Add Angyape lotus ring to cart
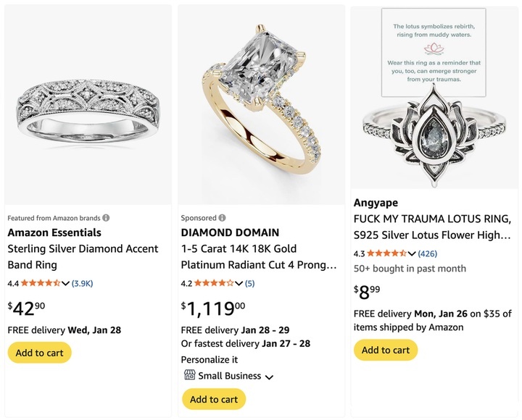This screenshot has width=522, height=420. pos(386,350)
